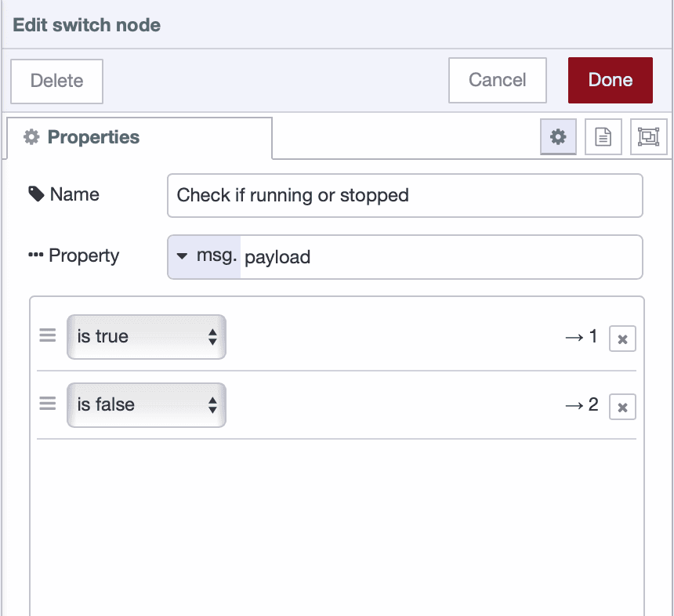This screenshot has height=616, width=674.
Task: Open the msg. property type dropdown
Action: pos(204,256)
